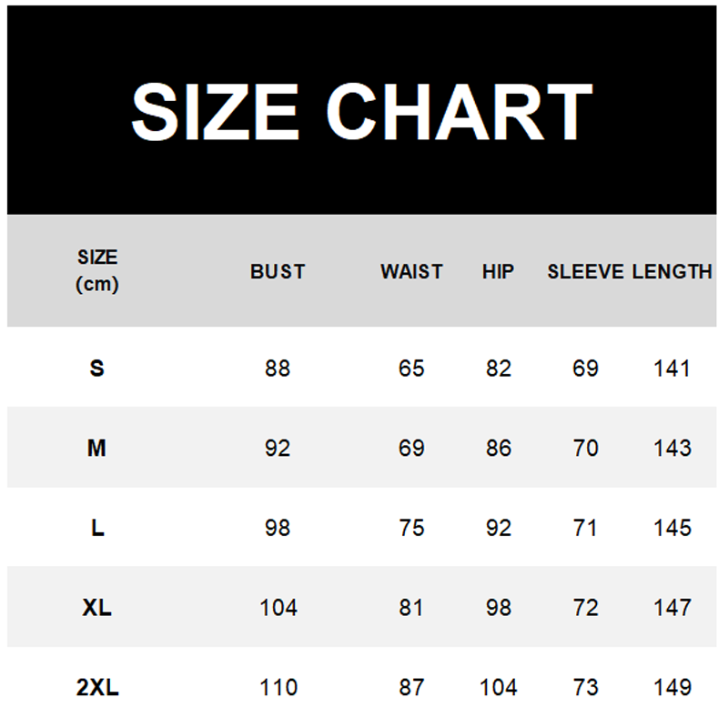Click the SLEEVE column header

585,271
